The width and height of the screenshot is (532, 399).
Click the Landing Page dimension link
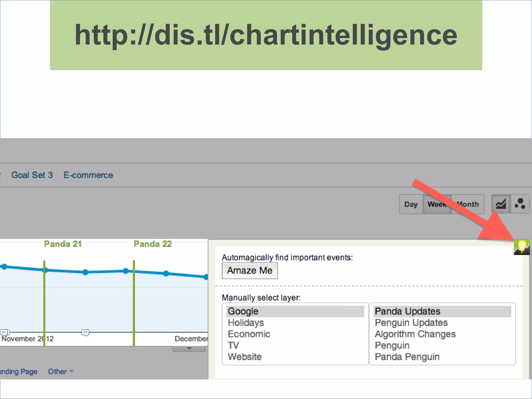point(18,371)
